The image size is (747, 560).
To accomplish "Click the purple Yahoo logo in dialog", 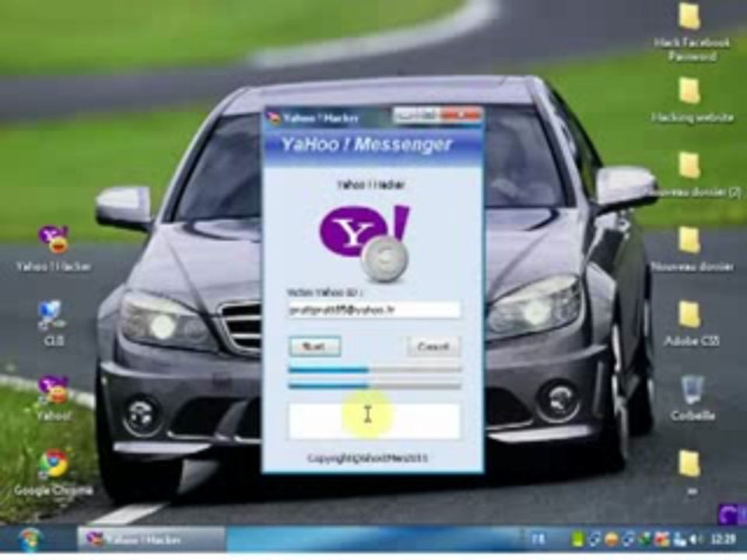I will [364, 243].
